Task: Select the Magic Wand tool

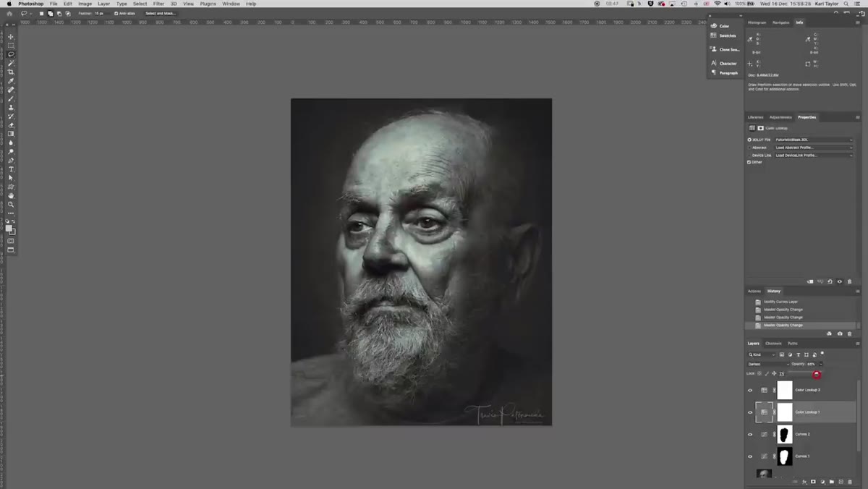Action: tap(11, 63)
